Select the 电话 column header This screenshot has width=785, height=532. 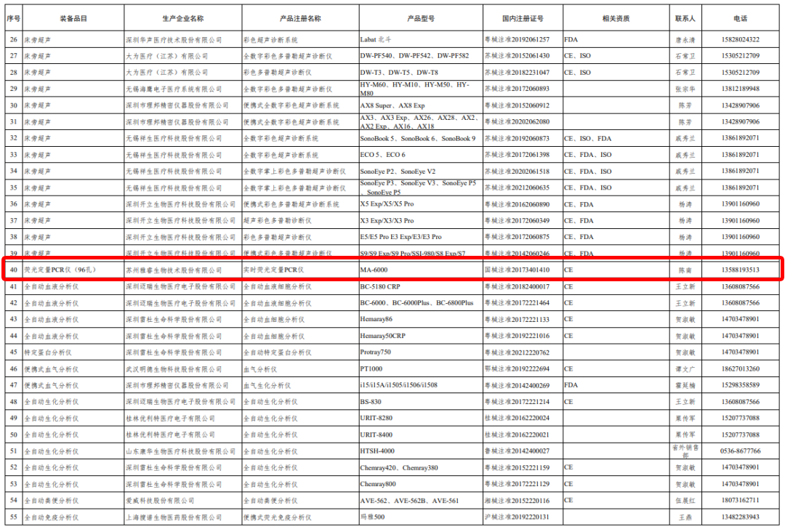[740, 18]
